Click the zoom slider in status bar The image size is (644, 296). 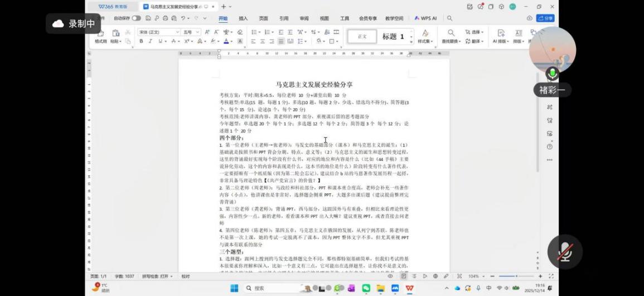[x=516, y=276]
